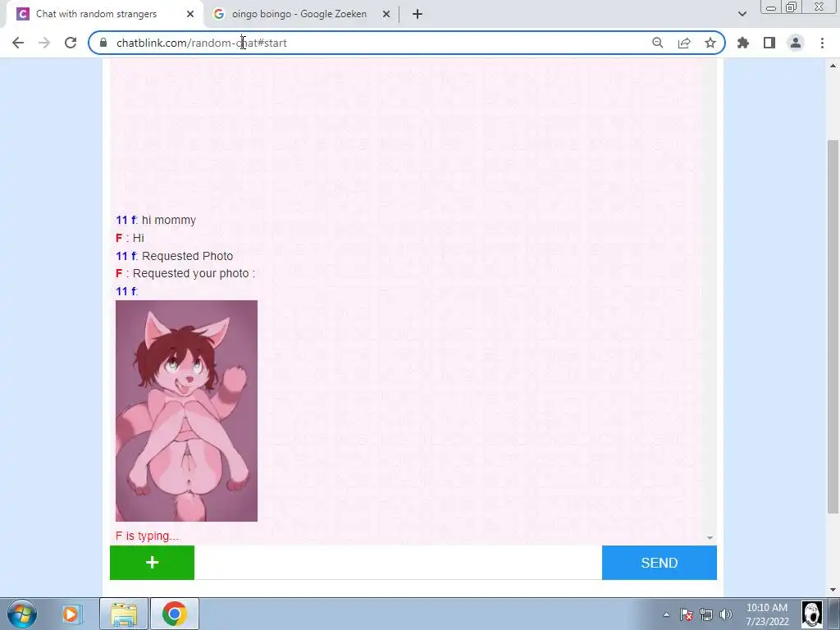The height and width of the screenshot is (630, 840).
Task: Open the Windows Start menu
Action: click(22, 614)
